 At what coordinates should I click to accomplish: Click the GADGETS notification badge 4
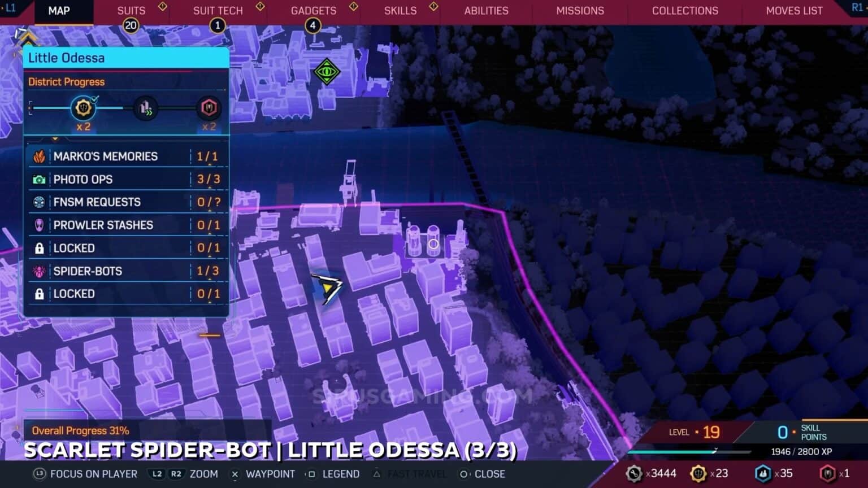point(313,25)
